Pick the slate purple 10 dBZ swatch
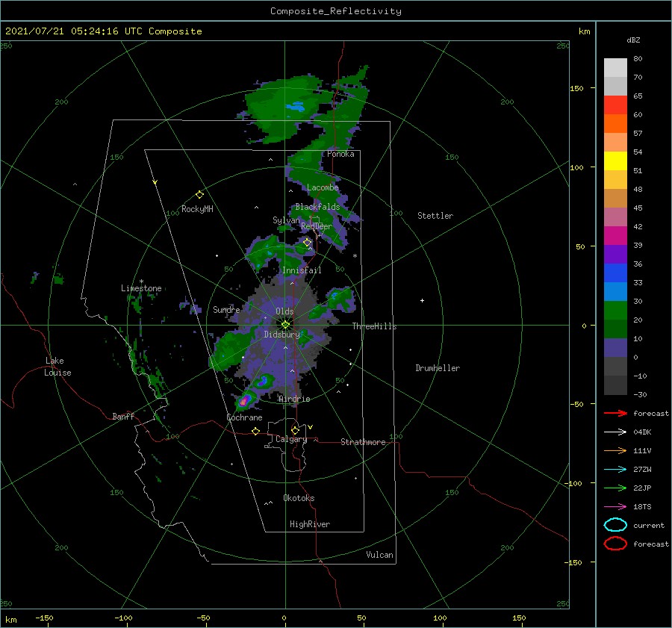Image resolution: width=672 pixels, height=628 pixels. click(615, 347)
